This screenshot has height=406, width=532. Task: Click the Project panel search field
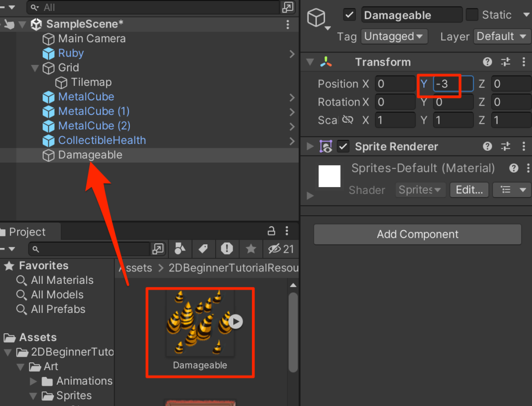[90, 249]
